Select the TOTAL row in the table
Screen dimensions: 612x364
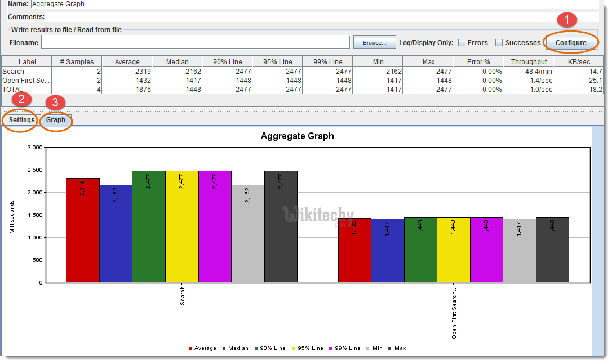tap(26, 89)
